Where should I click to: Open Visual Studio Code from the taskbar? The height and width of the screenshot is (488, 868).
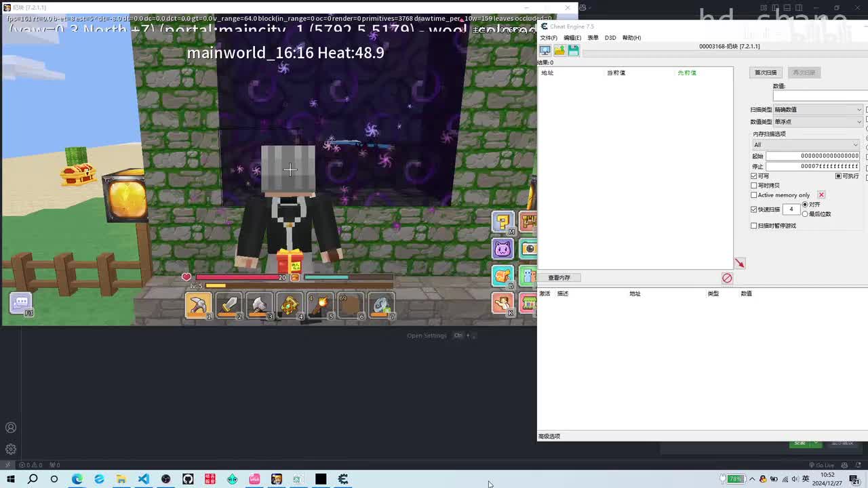(x=144, y=479)
